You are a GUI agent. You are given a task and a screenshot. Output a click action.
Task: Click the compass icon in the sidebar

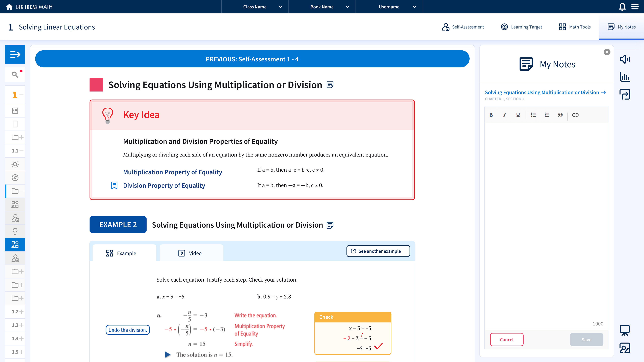[15, 178]
